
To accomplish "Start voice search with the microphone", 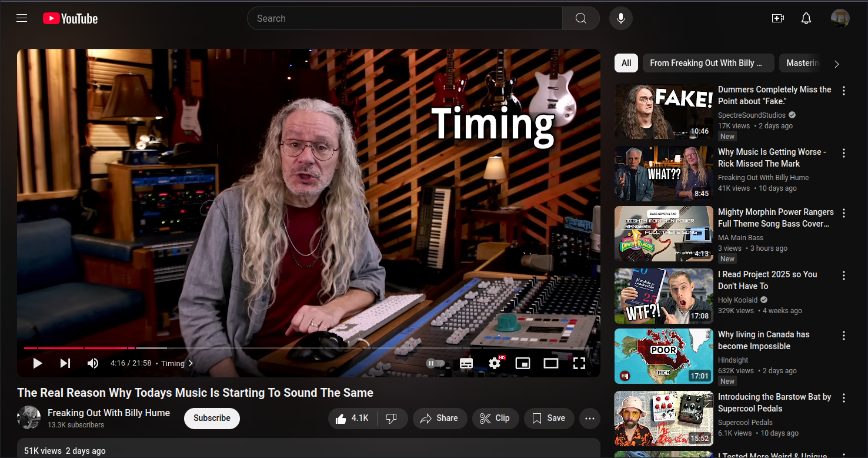I will [x=620, y=18].
